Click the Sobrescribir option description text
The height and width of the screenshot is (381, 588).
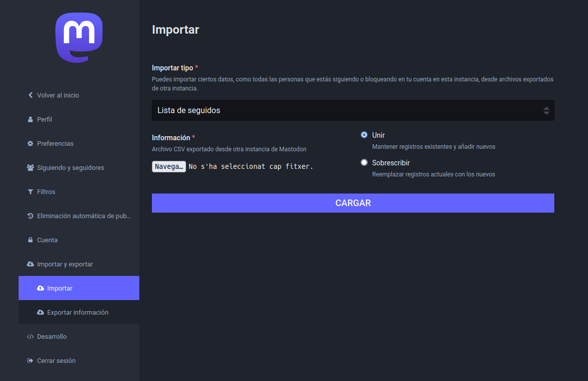pos(433,174)
